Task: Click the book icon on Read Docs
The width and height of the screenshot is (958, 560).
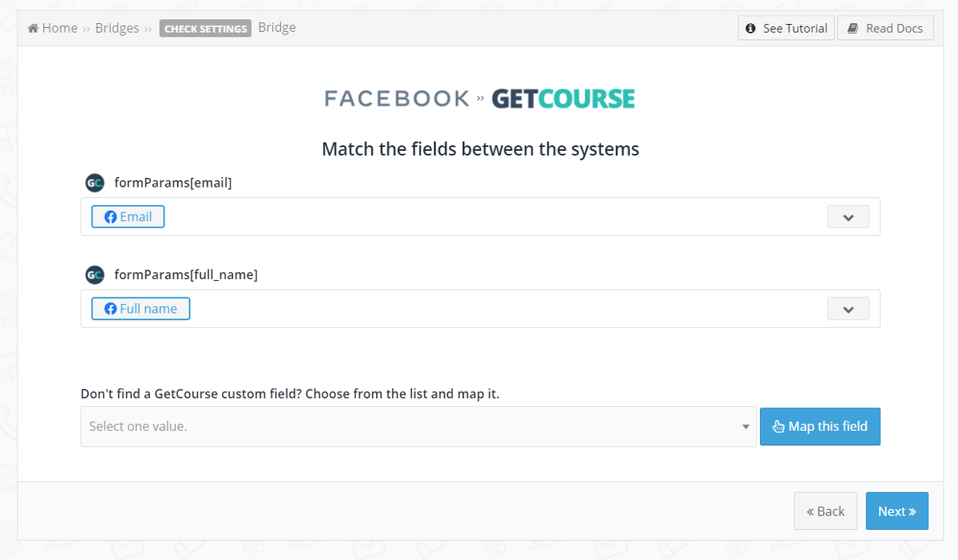Action: click(x=853, y=29)
